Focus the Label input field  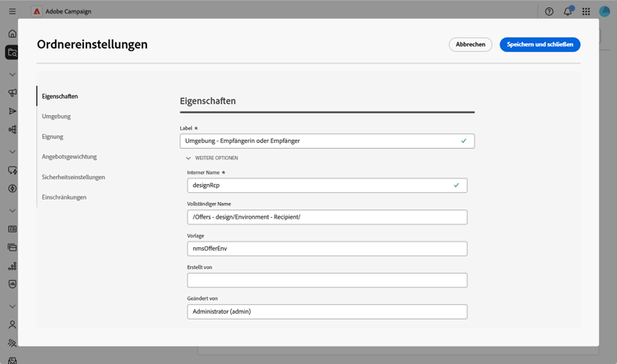(327, 141)
